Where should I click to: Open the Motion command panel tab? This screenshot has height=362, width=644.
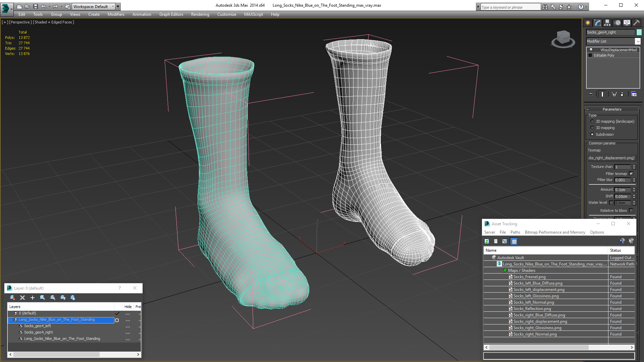click(x=617, y=23)
